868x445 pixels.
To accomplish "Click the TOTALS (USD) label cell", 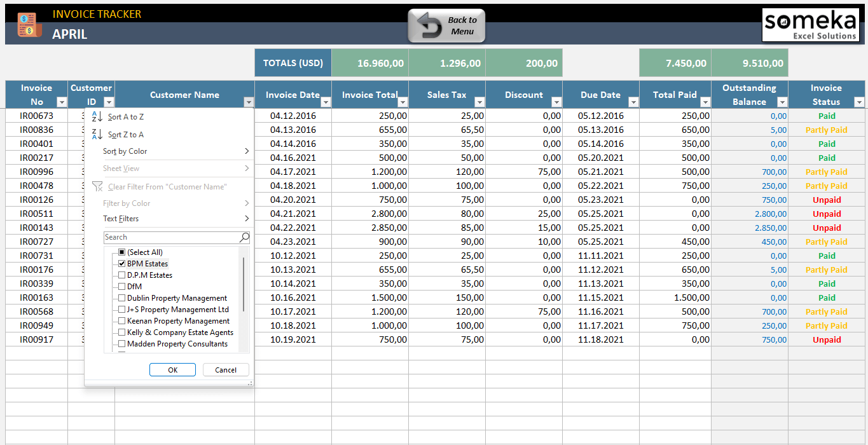I will click(x=293, y=63).
